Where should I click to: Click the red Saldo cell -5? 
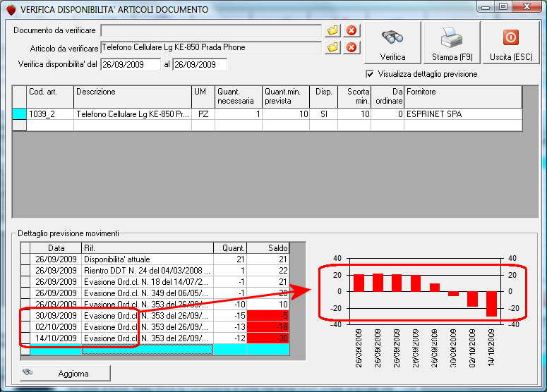pos(268,316)
